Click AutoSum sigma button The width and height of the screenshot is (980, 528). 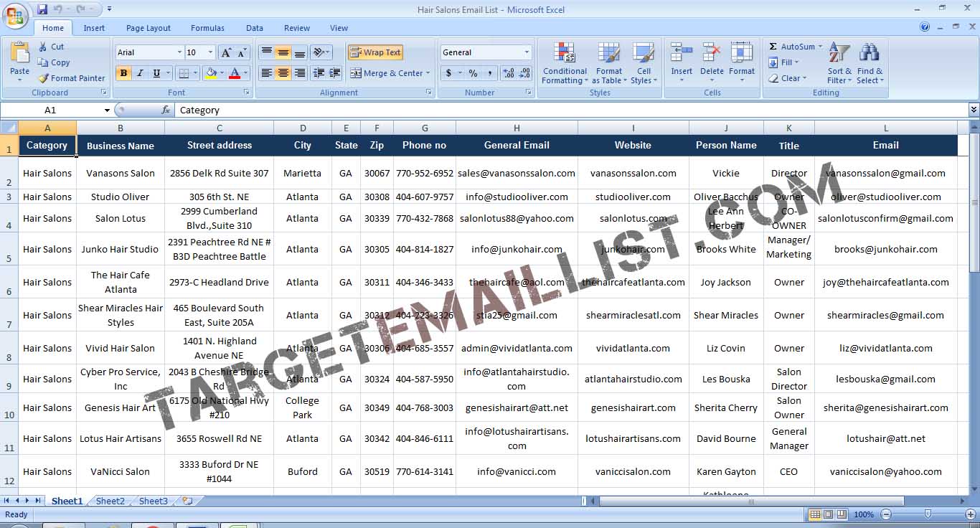click(773, 47)
